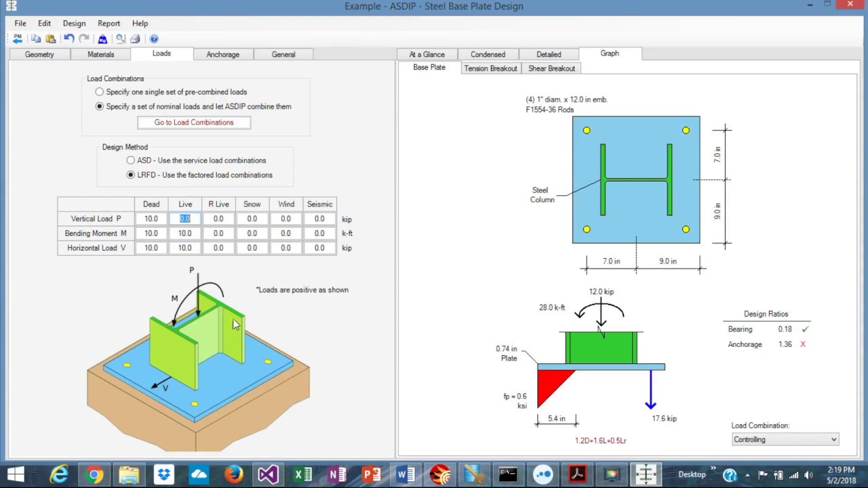Click Vertical Load P R Live field

tap(218, 219)
